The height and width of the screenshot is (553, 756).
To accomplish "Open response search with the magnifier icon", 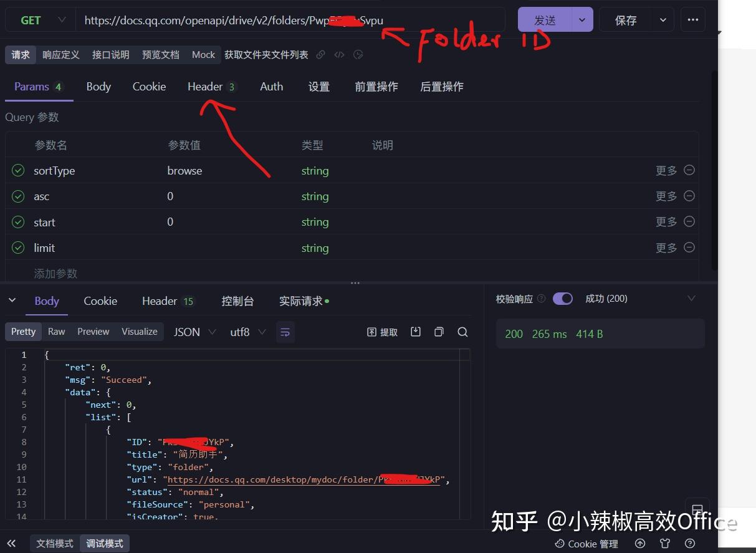I will (462, 332).
